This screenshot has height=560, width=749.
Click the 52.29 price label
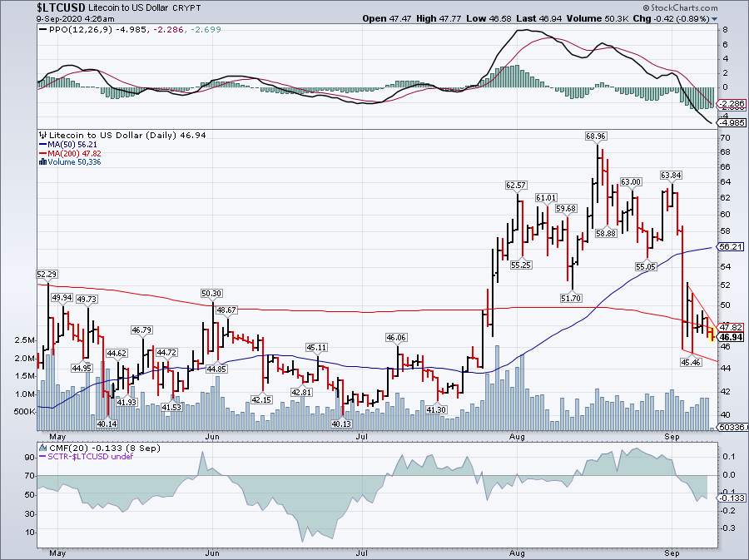47,274
